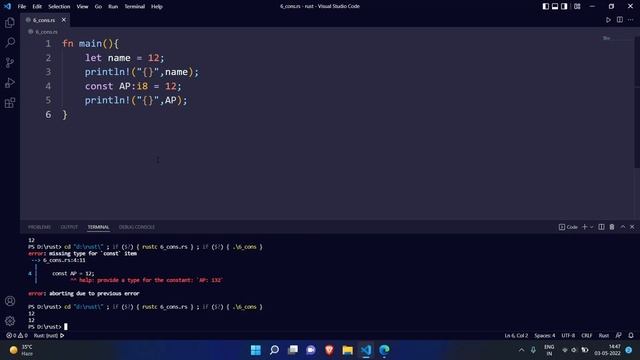Click the feedback icon in status bar
The image size is (640, 360).
point(619,336)
